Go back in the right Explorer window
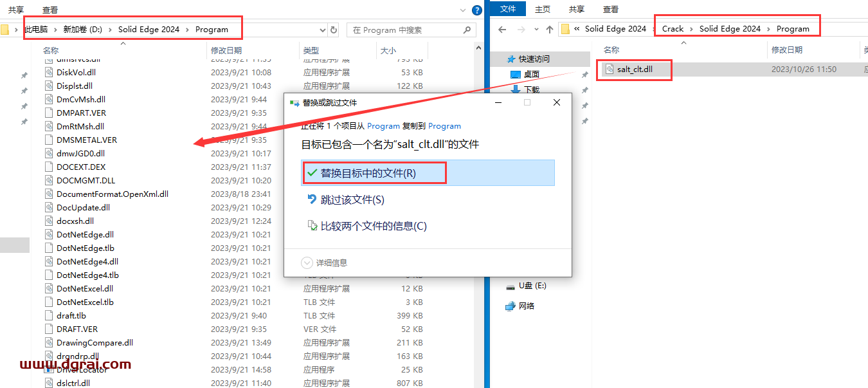 [502, 29]
